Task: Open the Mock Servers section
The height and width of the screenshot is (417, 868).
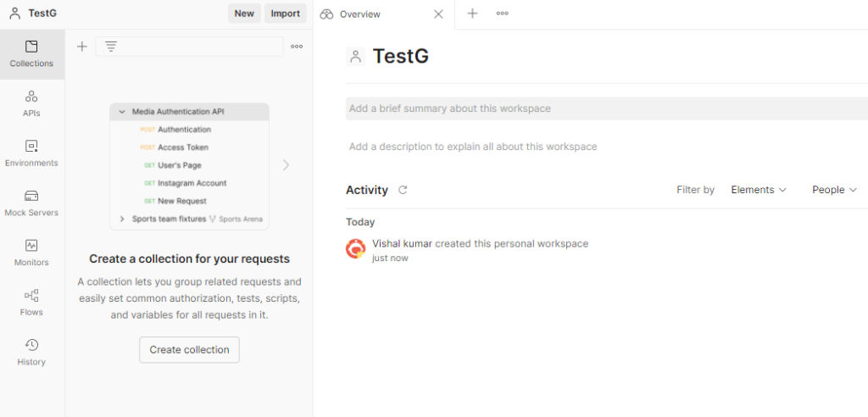Action: point(31,203)
